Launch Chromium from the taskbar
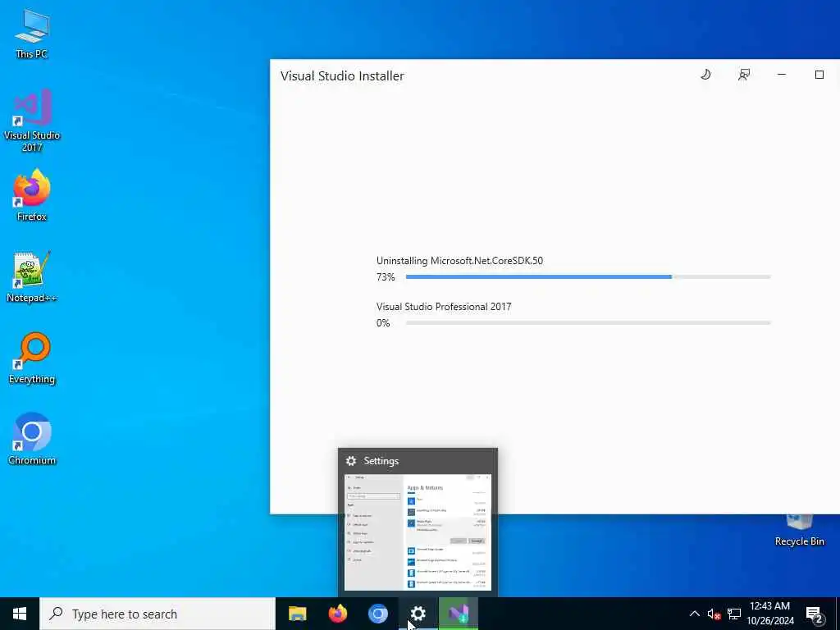The width and height of the screenshot is (840, 630). [377, 614]
